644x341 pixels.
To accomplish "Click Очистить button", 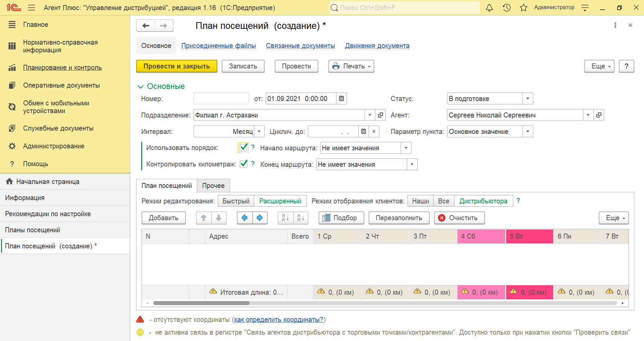I will (460, 218).
